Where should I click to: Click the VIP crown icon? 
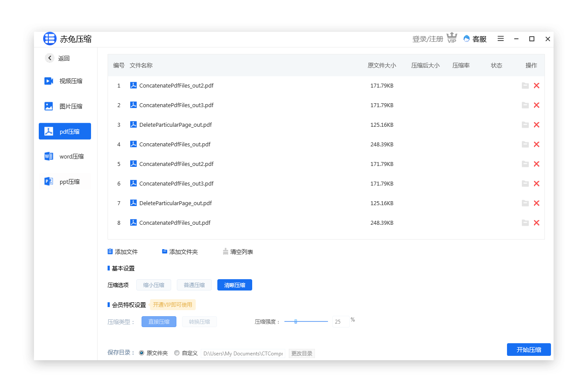pos(452,38)
